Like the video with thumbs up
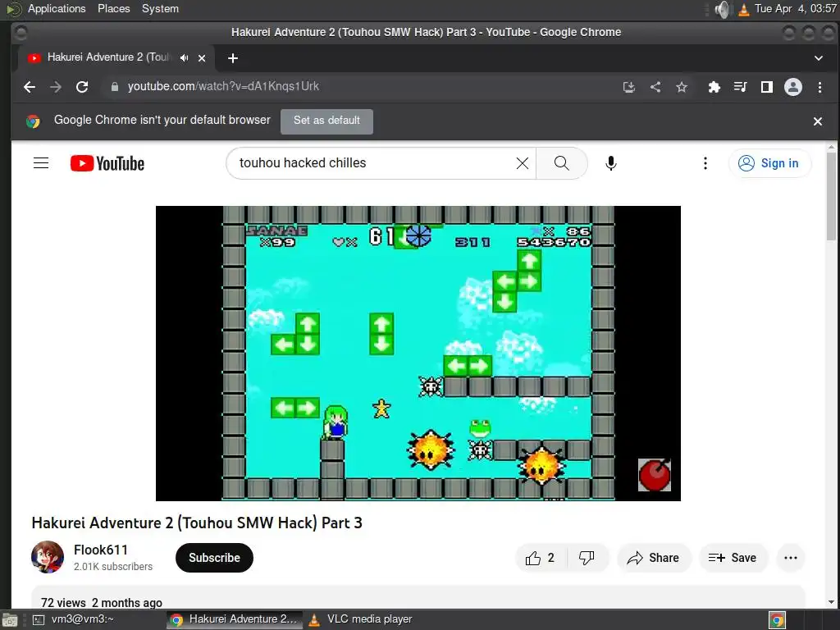The image size is (840, 630). (x=540, y=558)
